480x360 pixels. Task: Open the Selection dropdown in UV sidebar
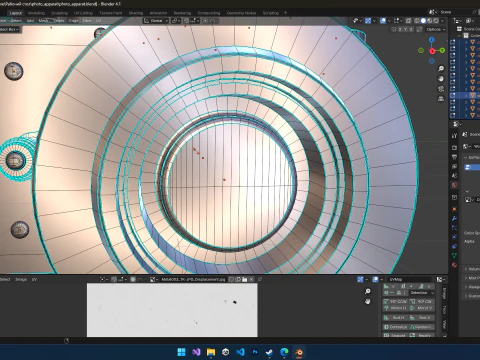(x=422, y=293)
